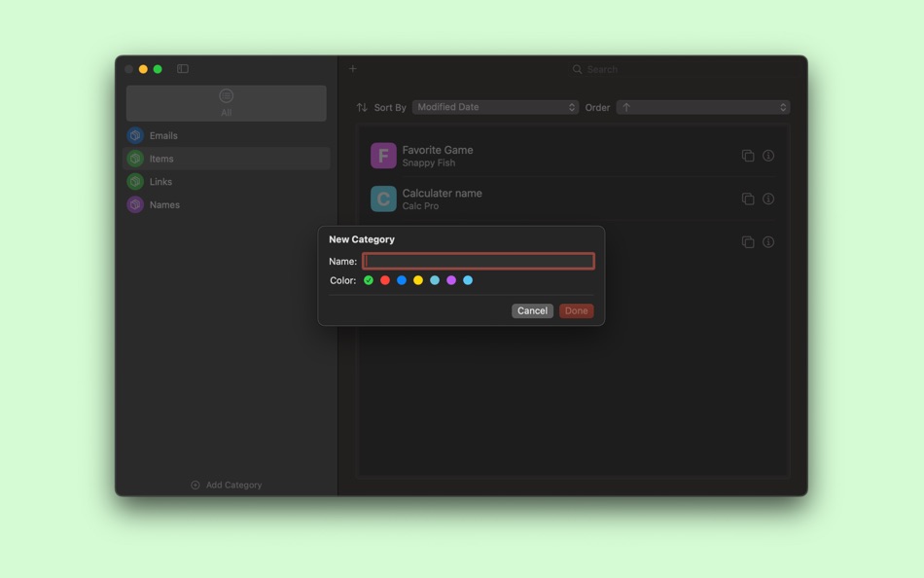The height and width of the screenshot is (578, 924).
Task: Select the Items category label
Action: [161, 159]
